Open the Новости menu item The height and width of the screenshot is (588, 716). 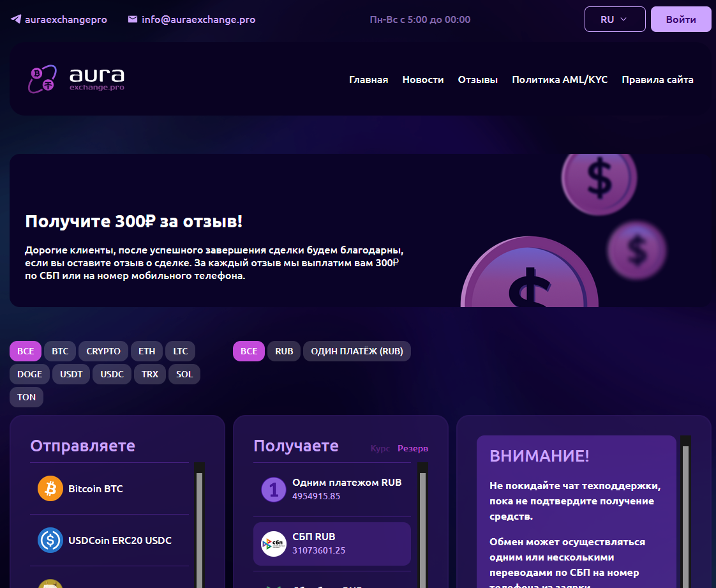coord(422,80)
